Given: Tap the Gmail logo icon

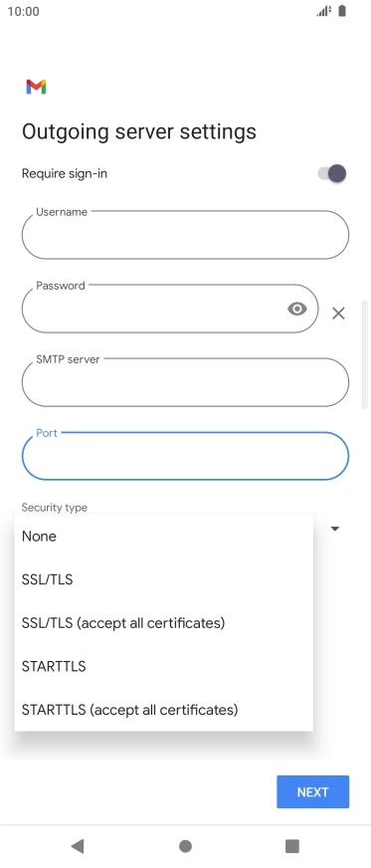Looking at the screenshot, I should [36, 87].
